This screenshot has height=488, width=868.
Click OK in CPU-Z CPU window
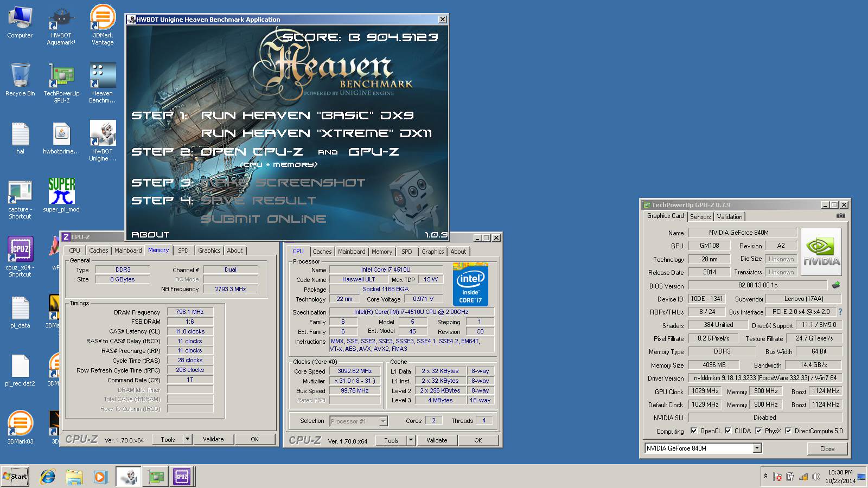coord(478,440)
